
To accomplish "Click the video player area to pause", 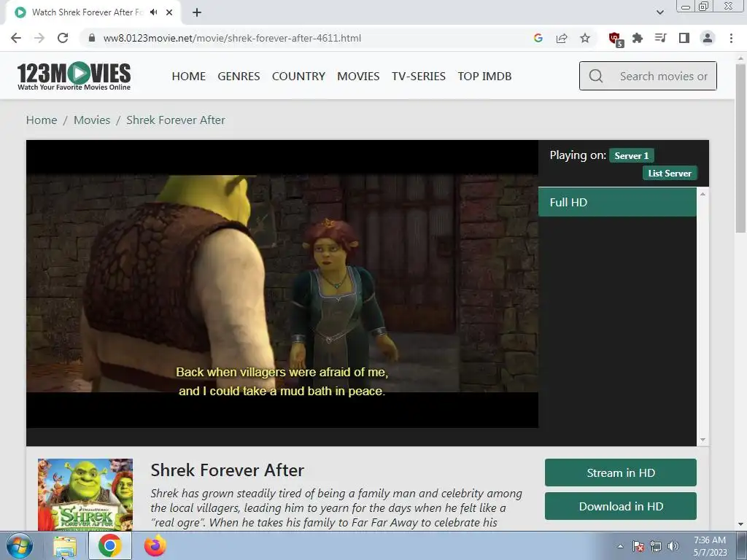I will pyautogui.click(x=282, y=284).
